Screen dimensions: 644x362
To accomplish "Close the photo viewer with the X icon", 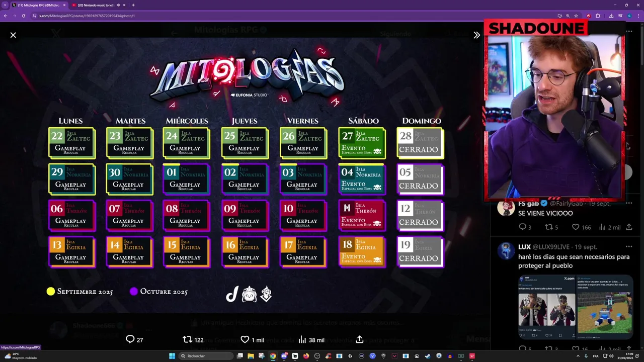I will (13, 35).
